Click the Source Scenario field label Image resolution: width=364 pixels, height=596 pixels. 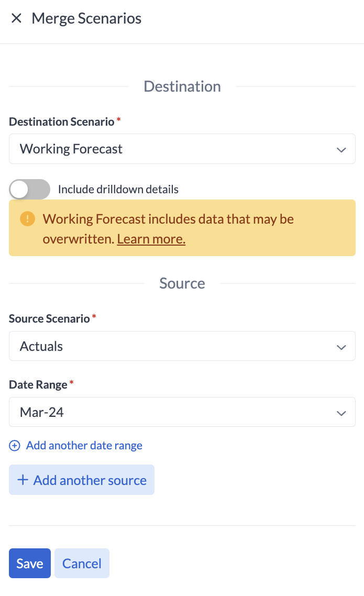click(x=50, y=319)
